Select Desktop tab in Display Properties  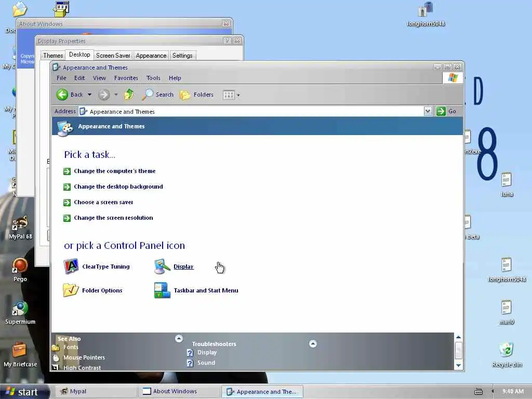click(x=79, y=55)
